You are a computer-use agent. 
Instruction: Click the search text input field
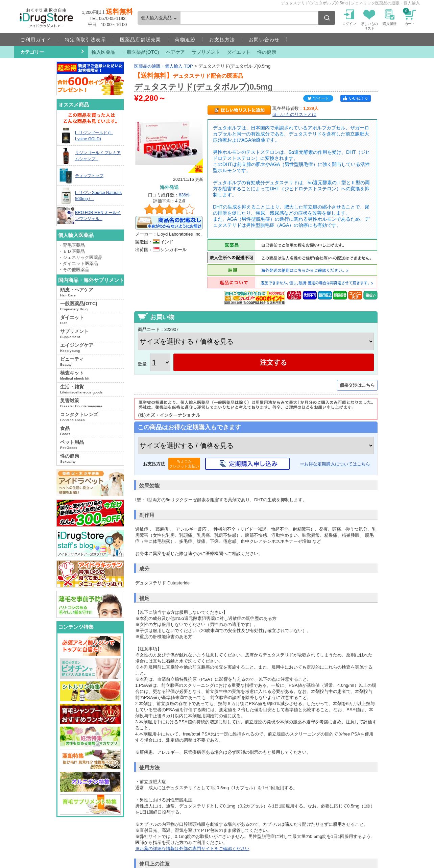pos(249,18)
